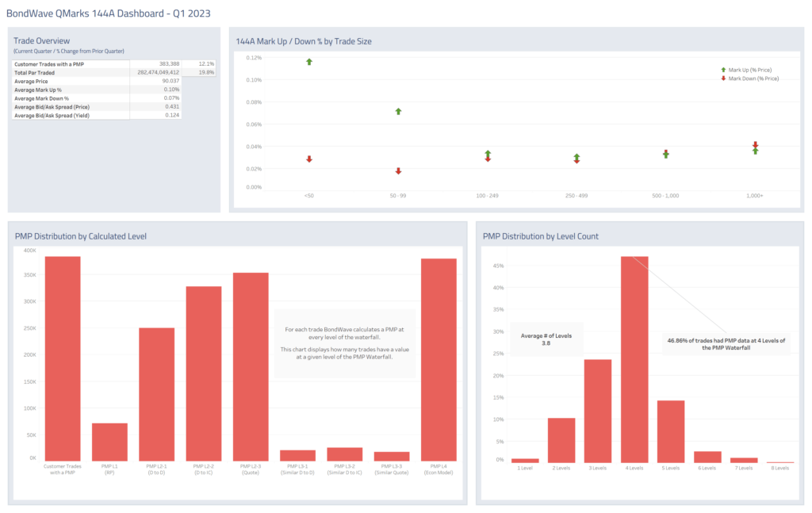Click the green Mark Up arrow for <50 trades
The height and width of the screenshot is (513, 812).
tap(309, 61)
